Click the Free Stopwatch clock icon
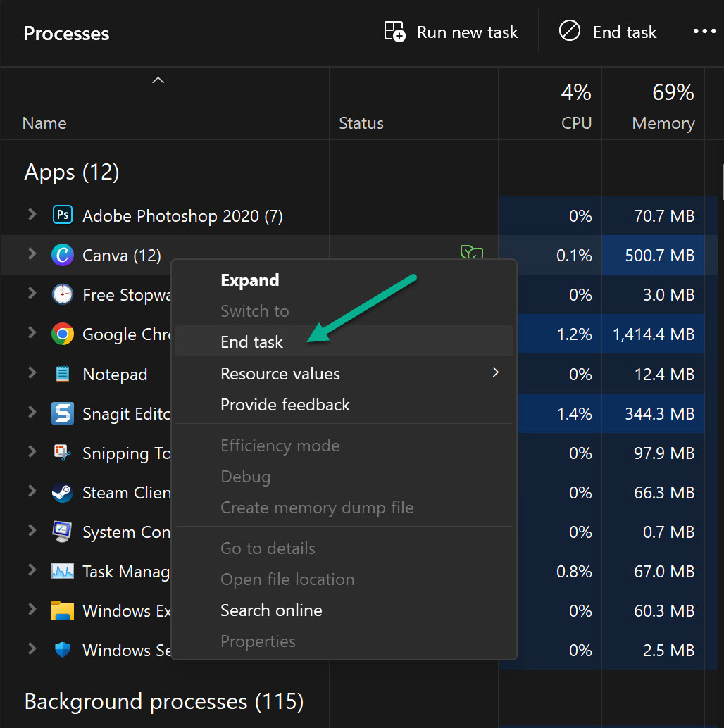This screenshot has height=728, width=724. (x=63, y=294)
